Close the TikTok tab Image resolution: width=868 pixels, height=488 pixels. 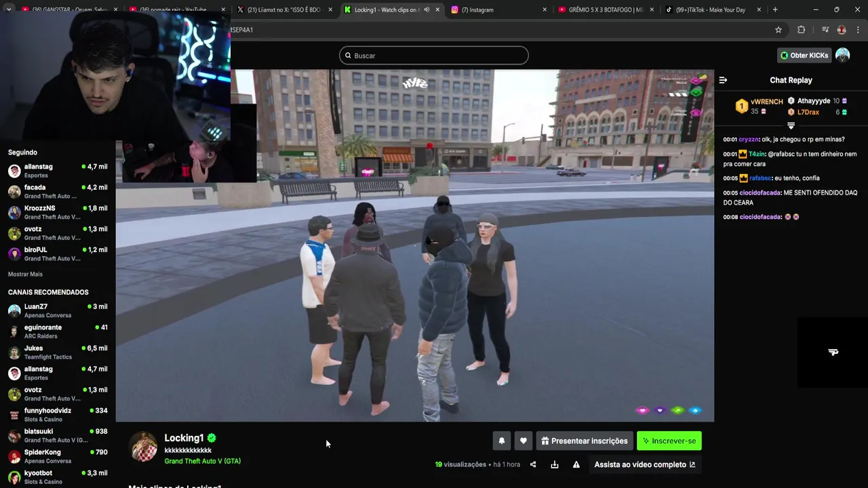point(759,9)
